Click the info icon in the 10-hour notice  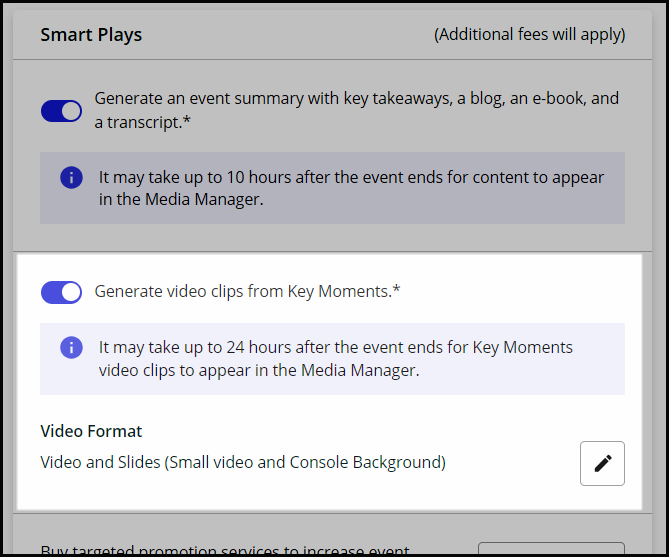click(71, 177)
